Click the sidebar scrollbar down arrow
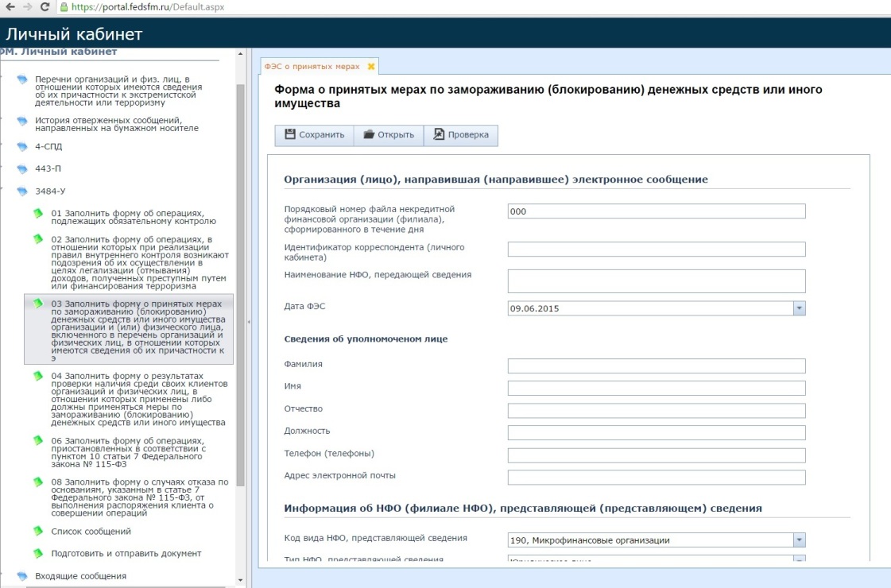This screenshot has height=588, width=891. (x=240, y=580)
